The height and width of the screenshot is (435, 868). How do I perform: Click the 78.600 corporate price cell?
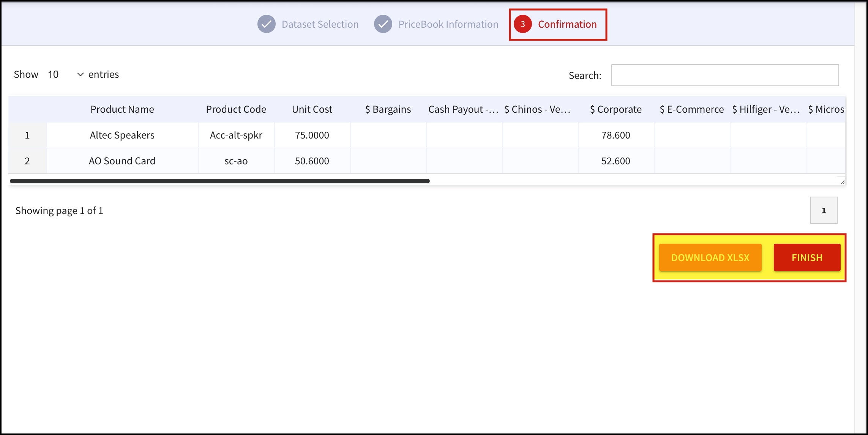pyautogui.click(x=616, y=135)
